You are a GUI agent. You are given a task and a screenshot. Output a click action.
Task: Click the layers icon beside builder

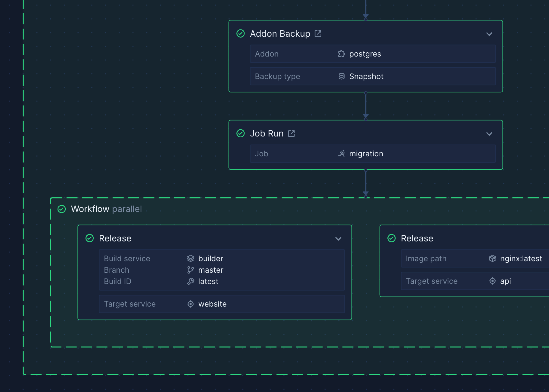[191, 259]
